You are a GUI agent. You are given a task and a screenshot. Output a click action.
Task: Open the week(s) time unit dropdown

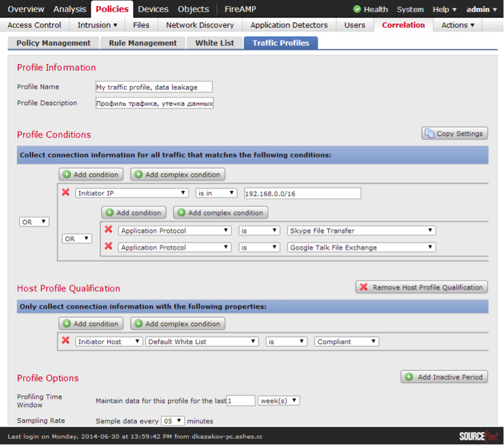coord(279,401)
